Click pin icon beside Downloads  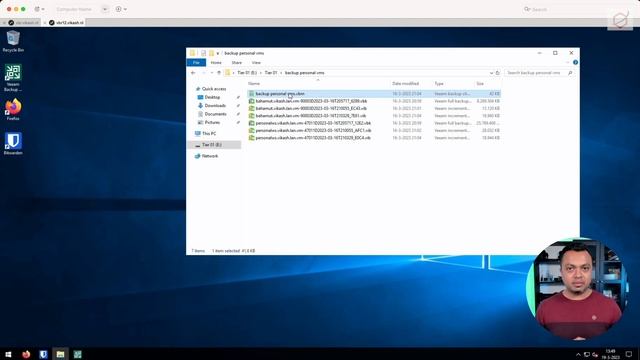[x=238, y=106]
